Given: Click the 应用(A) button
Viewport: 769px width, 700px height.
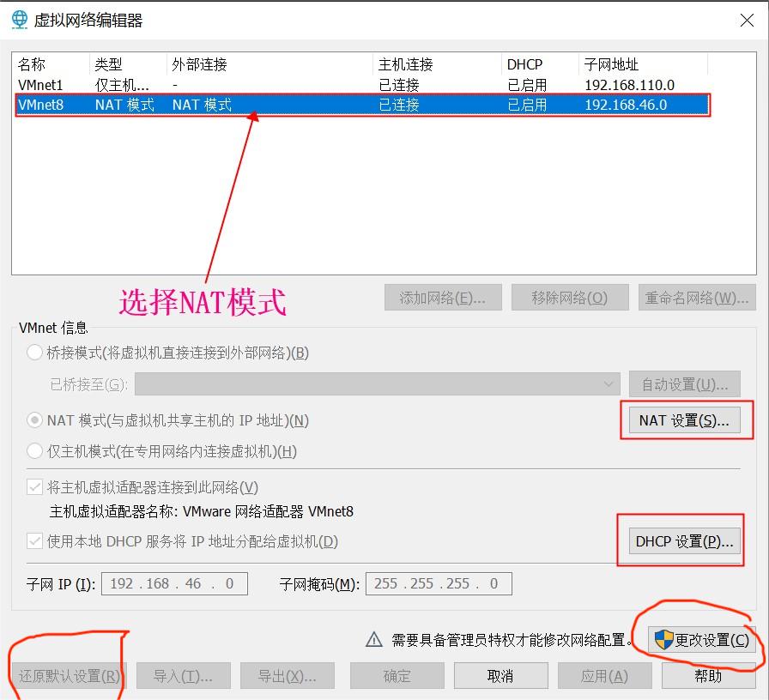Looking at the screenshot, I should [x=605, y=676].
